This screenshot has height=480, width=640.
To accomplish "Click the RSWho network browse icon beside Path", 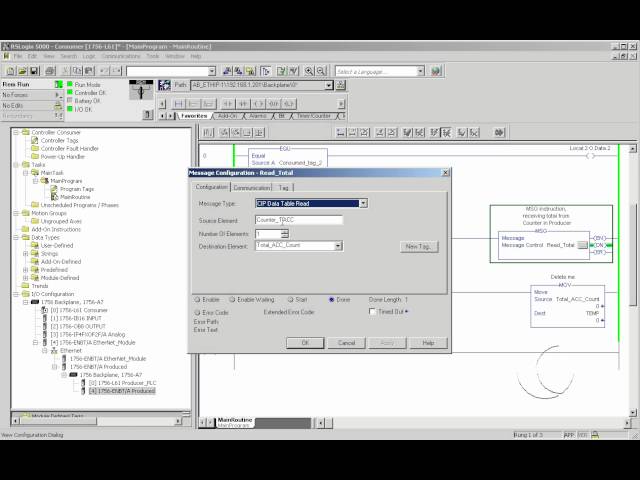I will (x=340, y=85).
